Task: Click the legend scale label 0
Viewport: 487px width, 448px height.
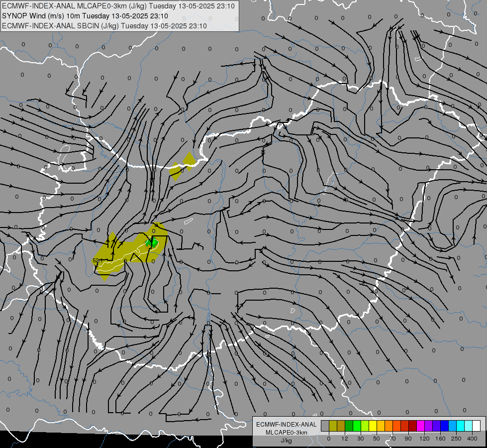Action: click(329, 439)
